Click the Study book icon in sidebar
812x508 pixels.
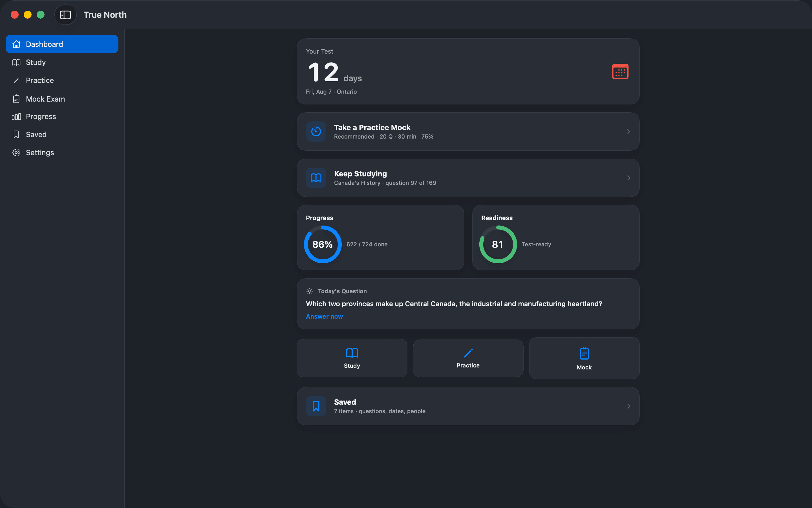click(x=16, y=62)
